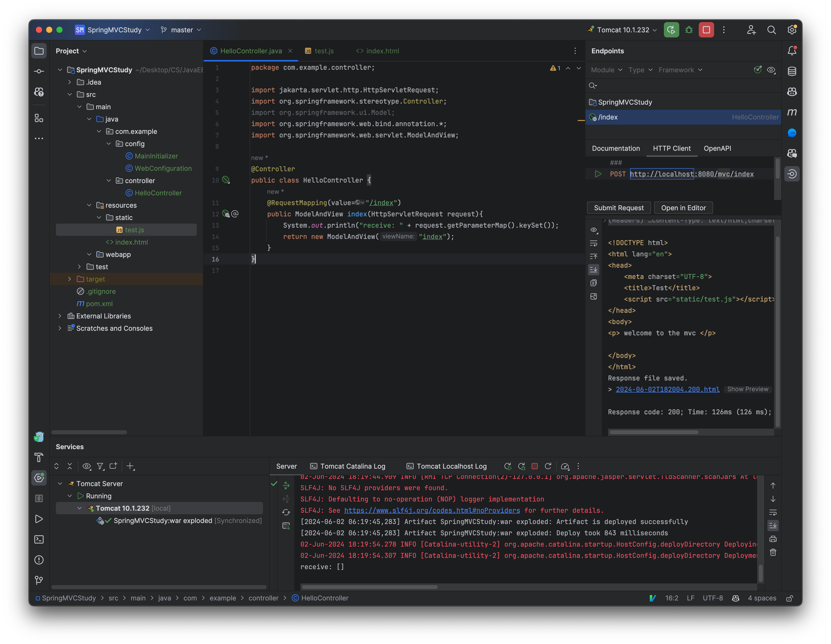Click the stop server red square icon
The width and height of the screenshot is (831, 644).
tap(706, 29)
